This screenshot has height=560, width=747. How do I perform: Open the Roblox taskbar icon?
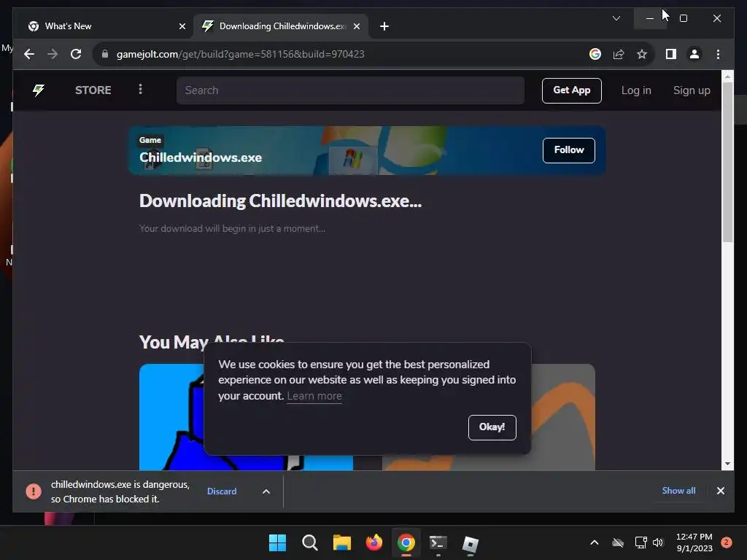click(471, 543)
